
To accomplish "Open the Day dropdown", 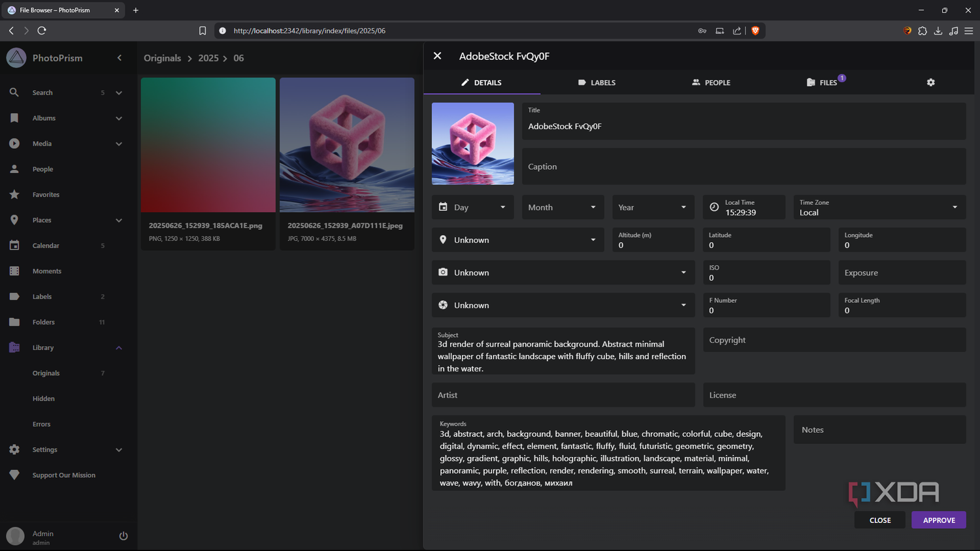I will click(x=473, y=207).
